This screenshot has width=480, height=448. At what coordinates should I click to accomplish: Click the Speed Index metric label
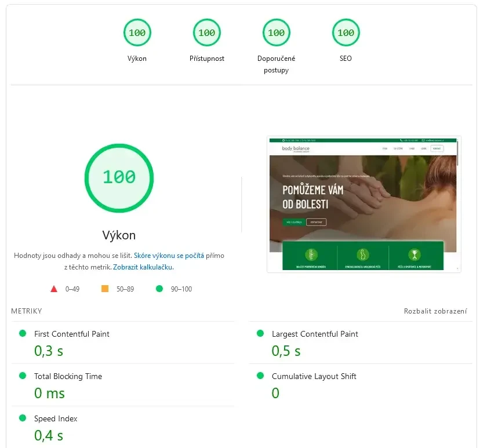coord(56,418)
